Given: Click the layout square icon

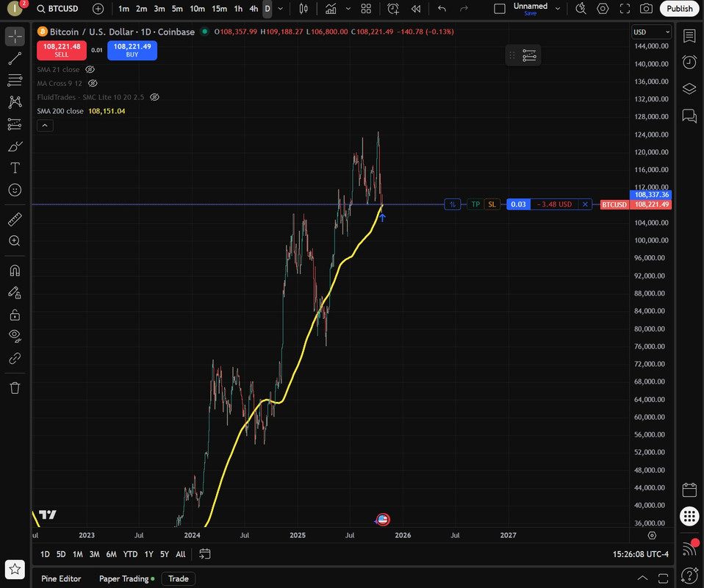Looking at the screenshot, I should click(499, 9).
